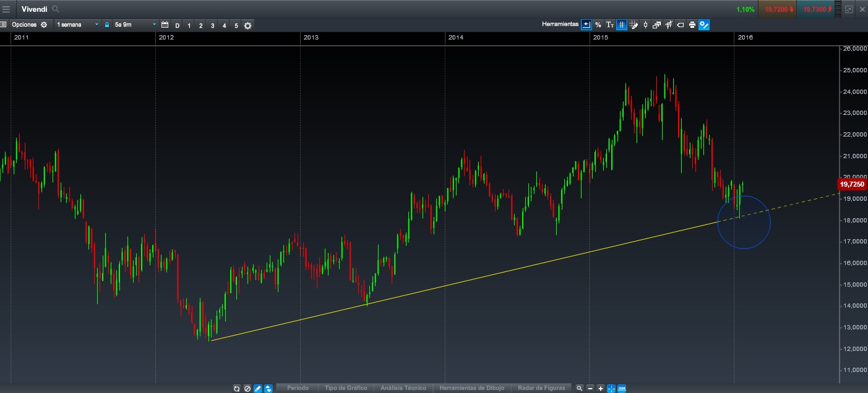Expand the '1 semana' interval dropdown
Screen dimensions: 868x393
tap(77, 25)
